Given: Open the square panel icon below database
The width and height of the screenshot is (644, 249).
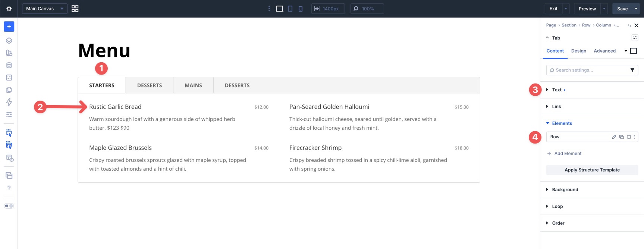Looking at the screenshot, I should coord(9,78).
